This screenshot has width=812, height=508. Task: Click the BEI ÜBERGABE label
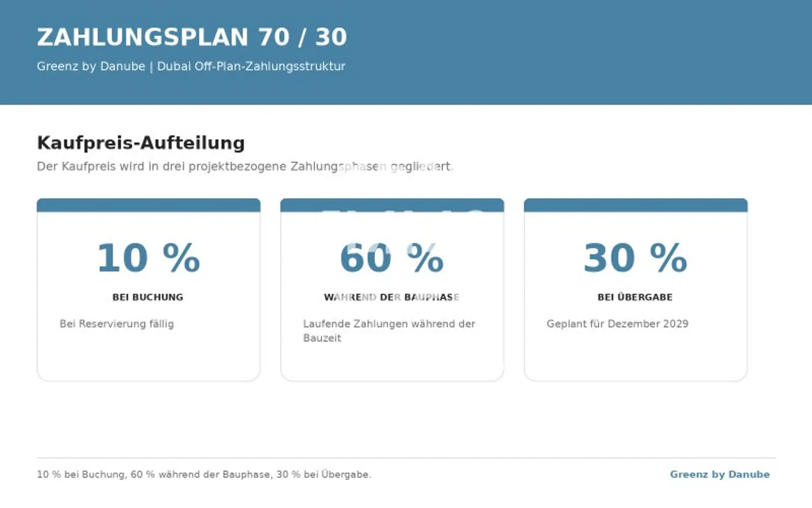coord(635,297)
